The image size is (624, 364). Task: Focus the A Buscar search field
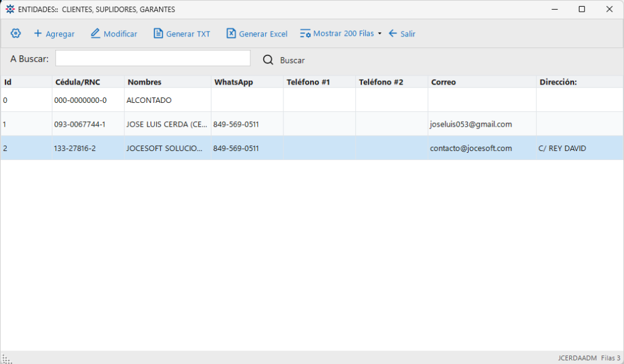pyautogui.click(x=153, y=58)
